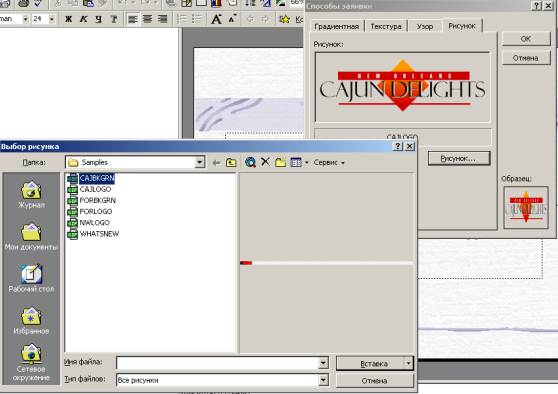558x394 pixels.
Task: Select CAJBKGRN file in list
Action: 91,178
